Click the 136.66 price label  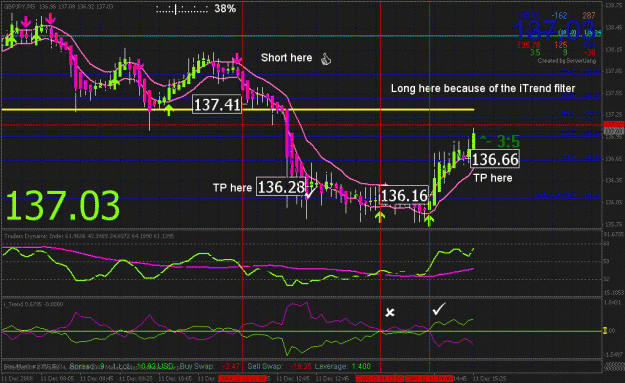click(x=495, y=159)
